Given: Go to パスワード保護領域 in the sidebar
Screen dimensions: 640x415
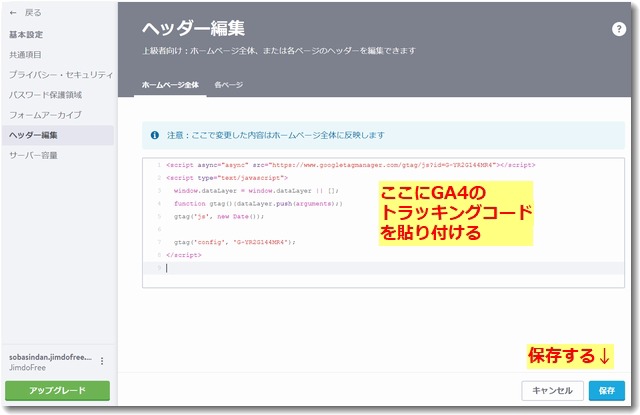Looking at the screenshot, I should pos(45,95).
